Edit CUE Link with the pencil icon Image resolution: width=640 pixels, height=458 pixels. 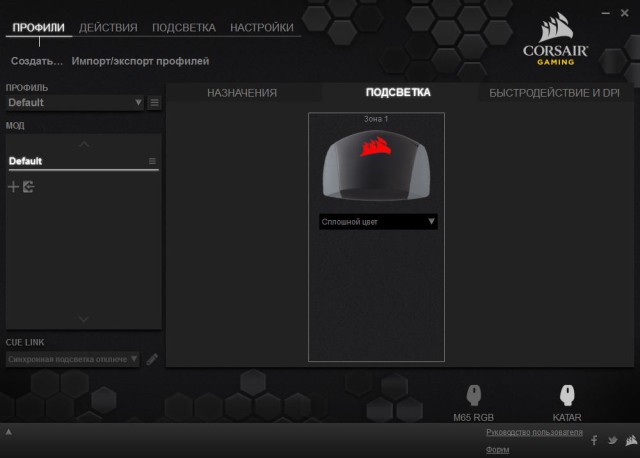click(x=153, y=359)
